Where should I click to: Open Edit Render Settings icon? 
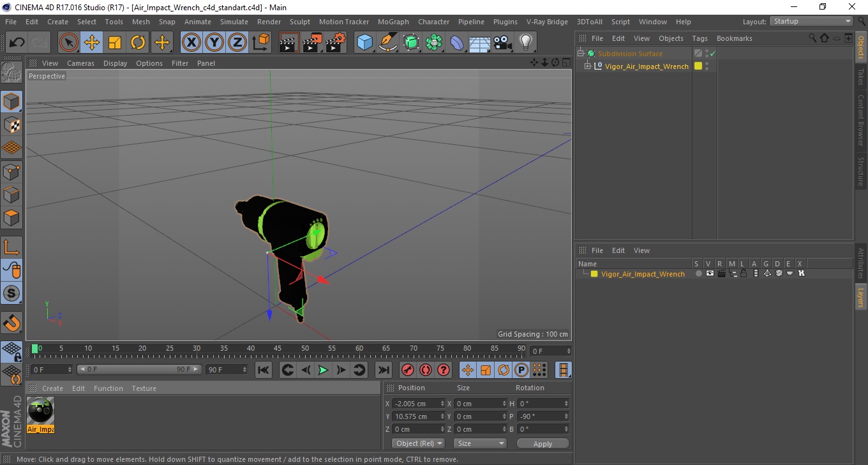click(336, 43)
